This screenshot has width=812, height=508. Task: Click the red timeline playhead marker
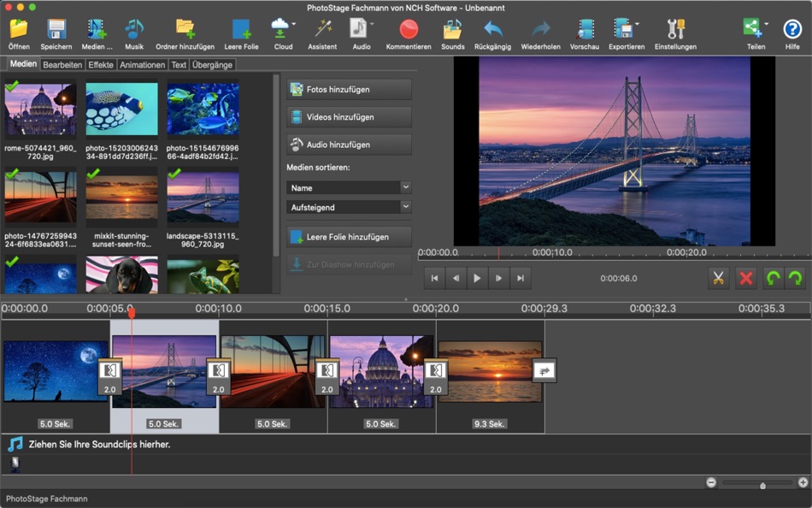[x=132, y=312]
